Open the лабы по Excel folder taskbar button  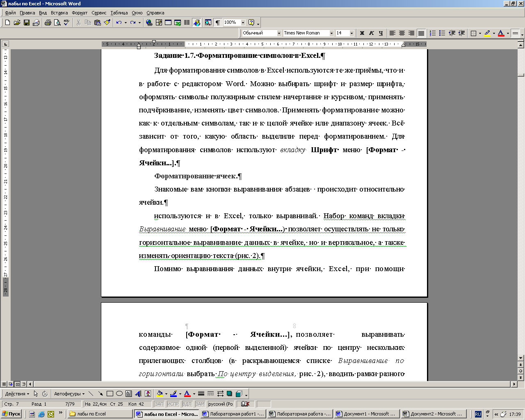click(100, 414)
